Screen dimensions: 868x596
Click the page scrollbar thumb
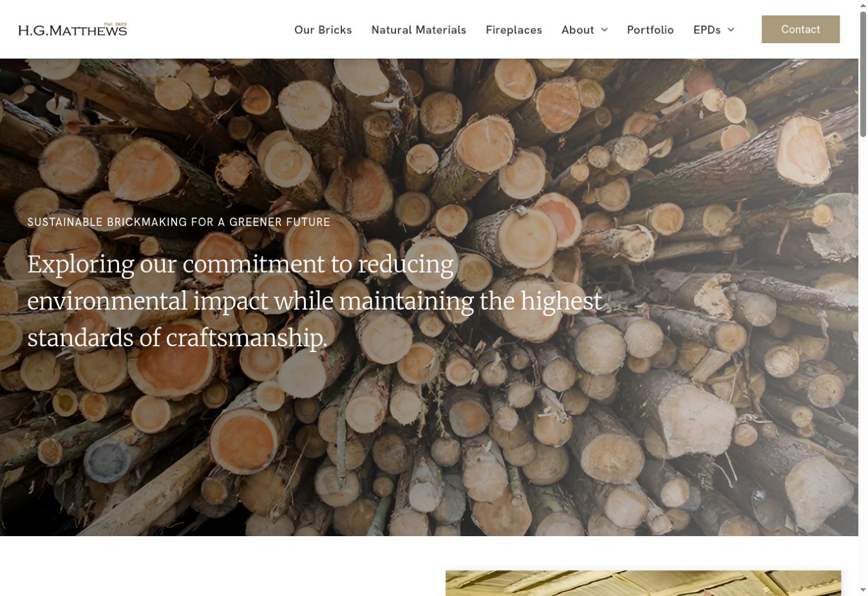pyautogui.click(x=863, y=73)
